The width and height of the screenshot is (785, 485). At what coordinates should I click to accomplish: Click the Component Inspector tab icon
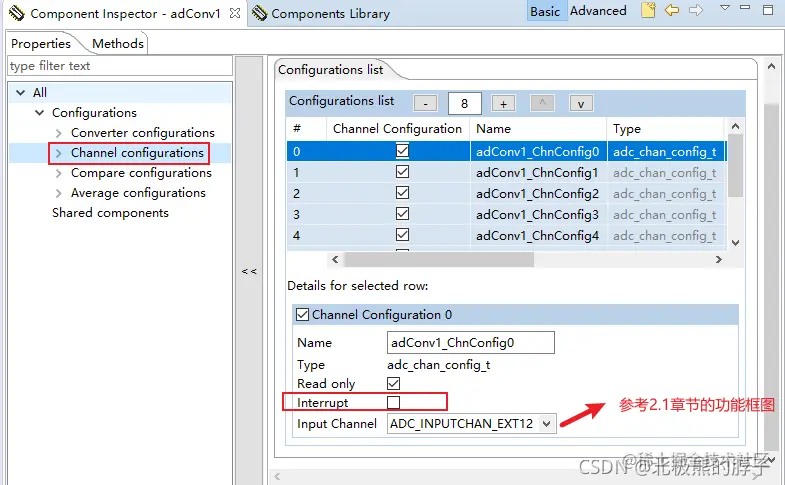17,14
